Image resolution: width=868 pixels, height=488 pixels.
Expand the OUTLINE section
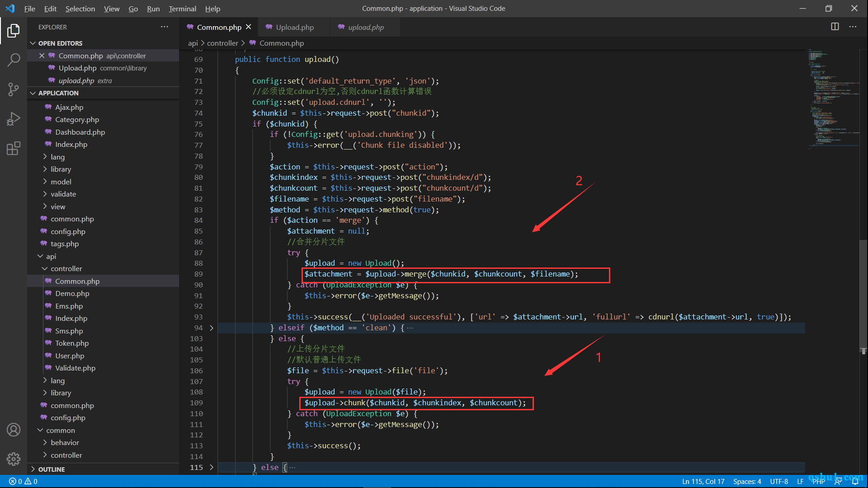[x=104, y=469]
